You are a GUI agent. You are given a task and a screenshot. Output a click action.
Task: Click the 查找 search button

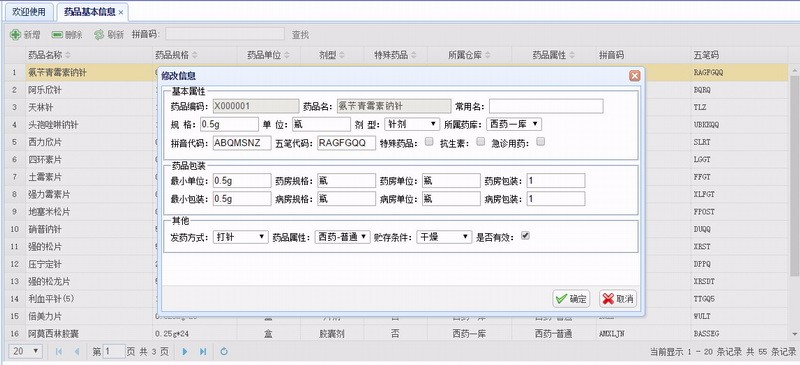click(301, 35)
